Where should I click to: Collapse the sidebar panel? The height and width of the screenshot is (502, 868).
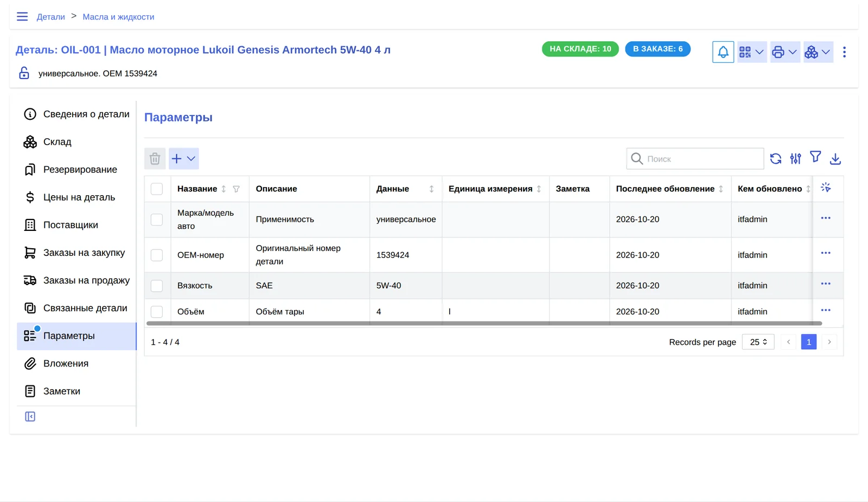pyautogui.click(x=30, y=416)
